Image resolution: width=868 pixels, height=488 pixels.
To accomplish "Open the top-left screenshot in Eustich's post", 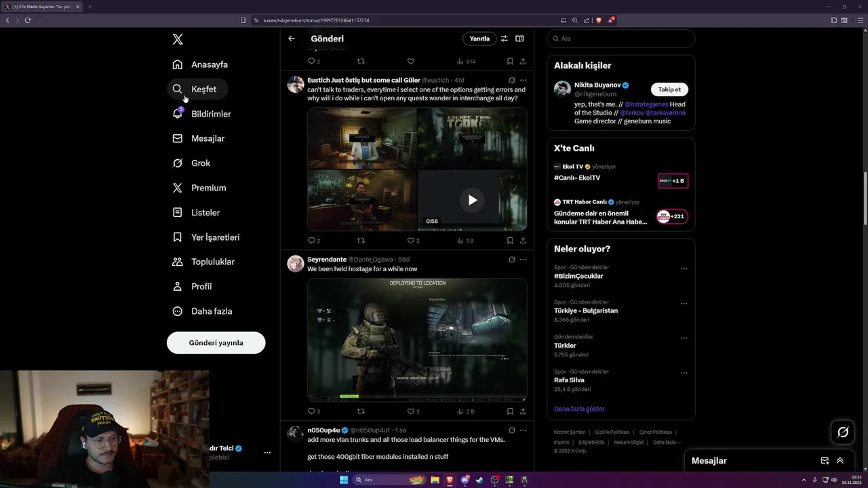I will pyautogui.click(x=362, y=138).
